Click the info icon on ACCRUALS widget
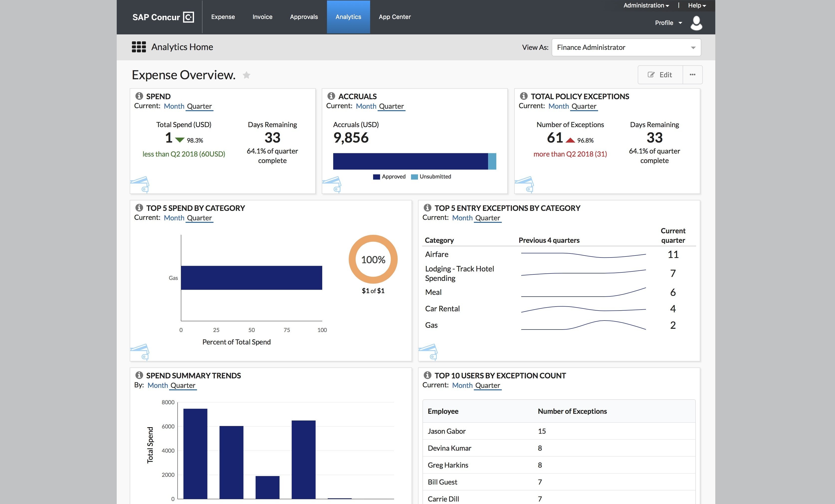The image size is (835, 504). (331, 96)
